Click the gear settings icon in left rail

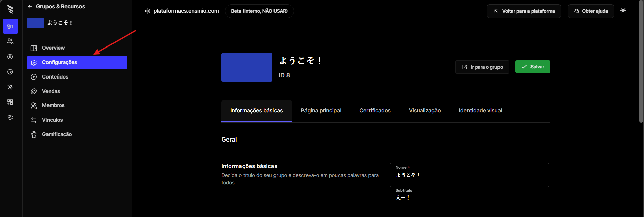click(10, 117)
